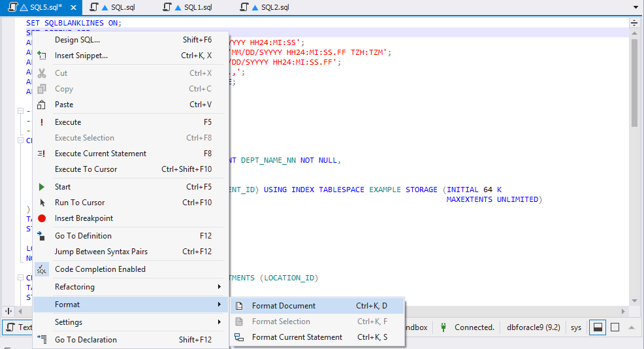Collapse the first comment block in gutter
The width and height of the screenshot is (644, 349).
click(x=20, y=110)
